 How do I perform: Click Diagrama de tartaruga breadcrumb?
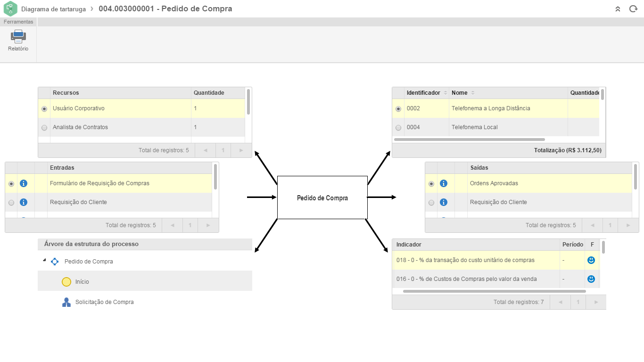point(53,9)
